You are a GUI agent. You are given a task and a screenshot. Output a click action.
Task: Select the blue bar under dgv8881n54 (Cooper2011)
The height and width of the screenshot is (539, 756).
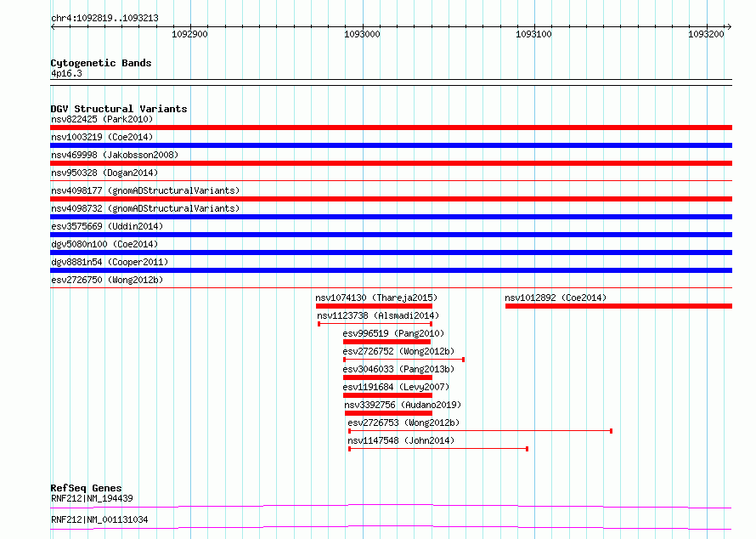[391, 270]
